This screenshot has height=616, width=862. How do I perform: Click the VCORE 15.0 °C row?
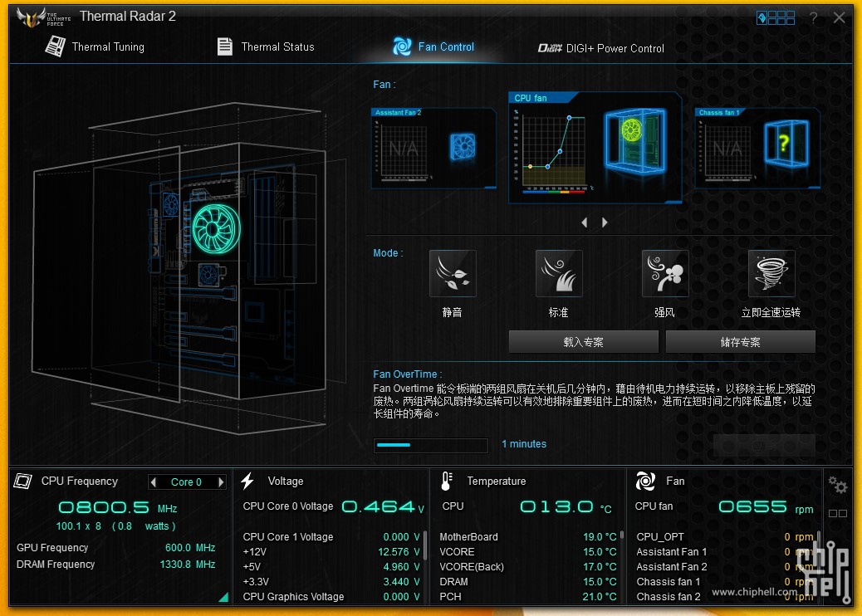tap(528, 552)
